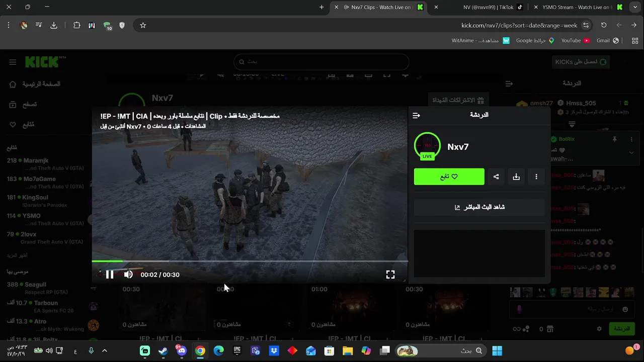
Task: Open the Kick sidebar hamburger menu
Action: [x=13, y=62]
